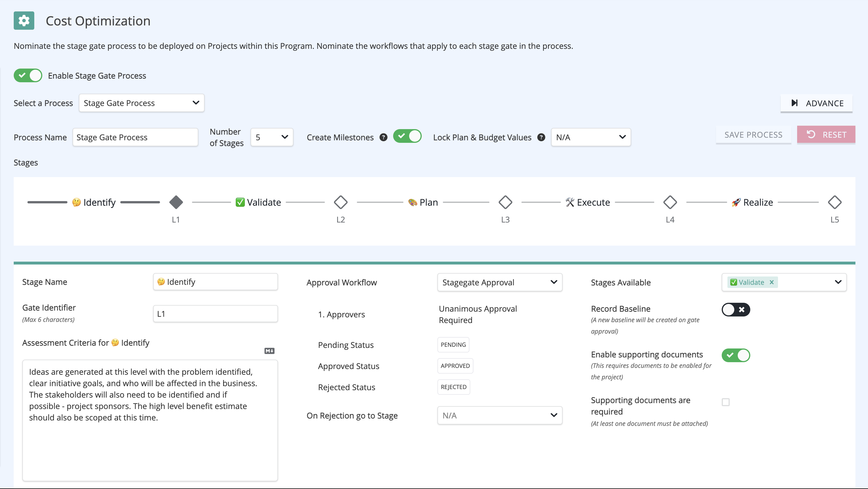Click the markdown icon above assessment criteria
Viewport: 868px width, 489px height.
(x=269, y=351)
